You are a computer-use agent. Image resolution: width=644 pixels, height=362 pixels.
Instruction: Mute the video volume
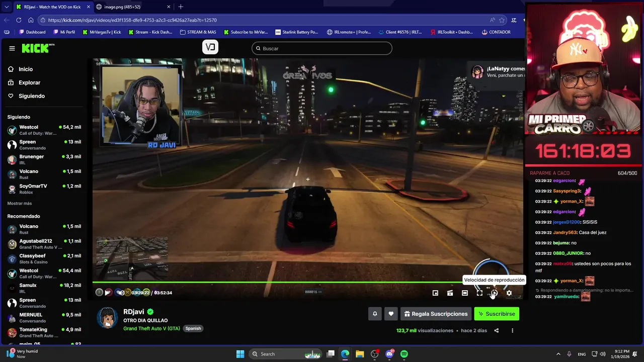(121, 293)
